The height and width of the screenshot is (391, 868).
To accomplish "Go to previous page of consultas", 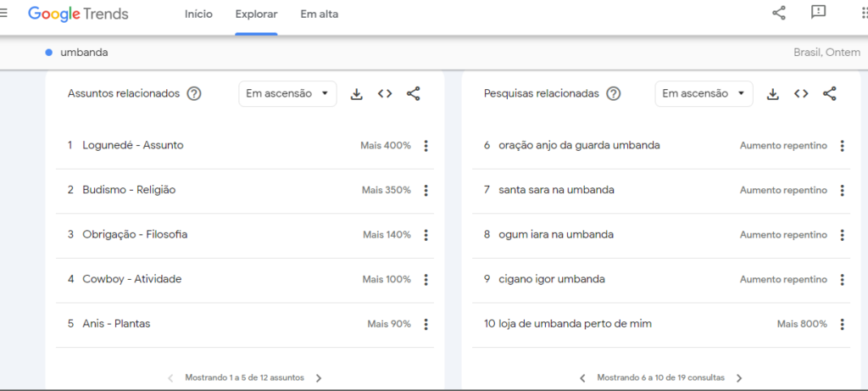I will pos(582,378).
